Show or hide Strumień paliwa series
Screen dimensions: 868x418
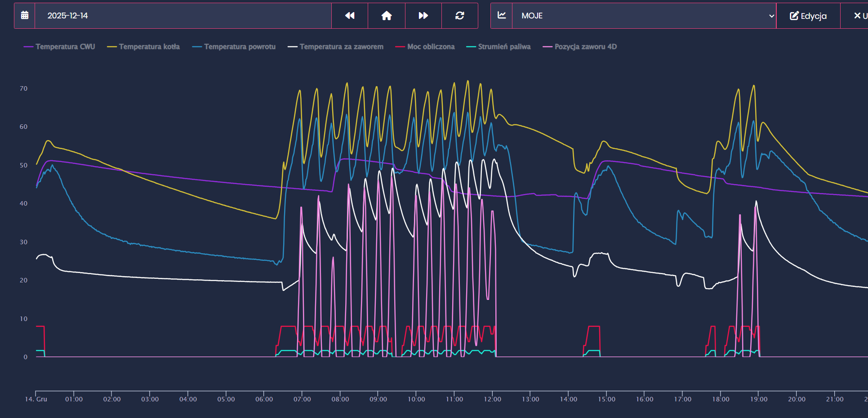(499, 47)
